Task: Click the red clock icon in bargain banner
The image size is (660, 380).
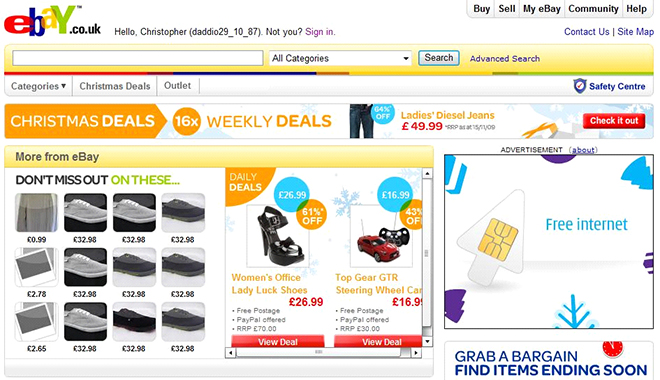Action: (x=612, y=348)
